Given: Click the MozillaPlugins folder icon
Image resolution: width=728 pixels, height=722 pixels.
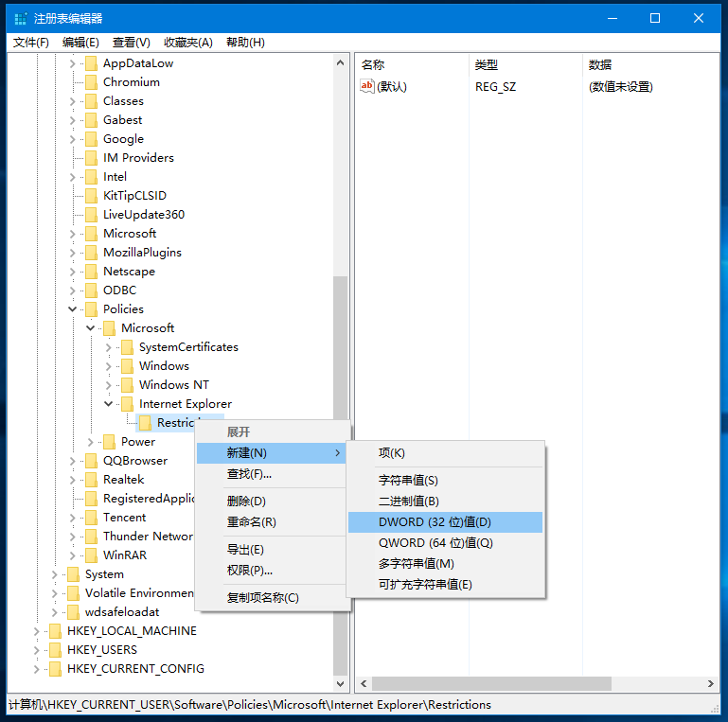Looking at the screenshot, I should (91, 253).
